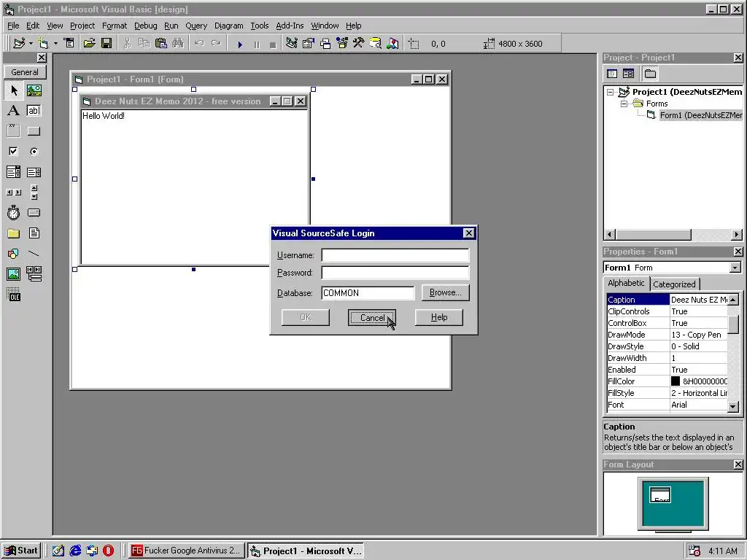Screen dimensions: 747x560
Task: Select the Image control in the toolbox
Action: (x=13, y=274)
